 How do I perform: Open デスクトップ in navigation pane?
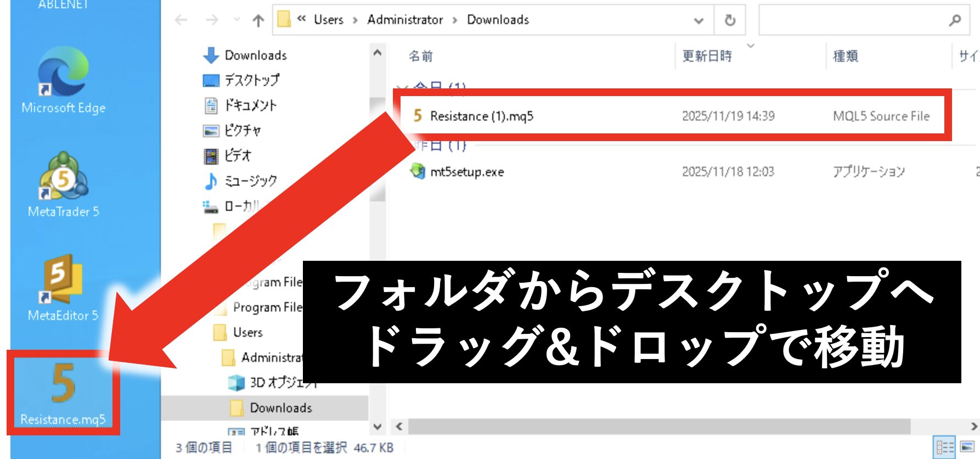tap(251, 80)
